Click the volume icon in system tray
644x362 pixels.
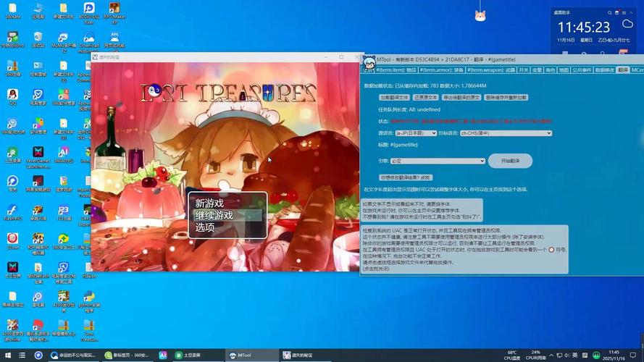[x=566, y=355]
